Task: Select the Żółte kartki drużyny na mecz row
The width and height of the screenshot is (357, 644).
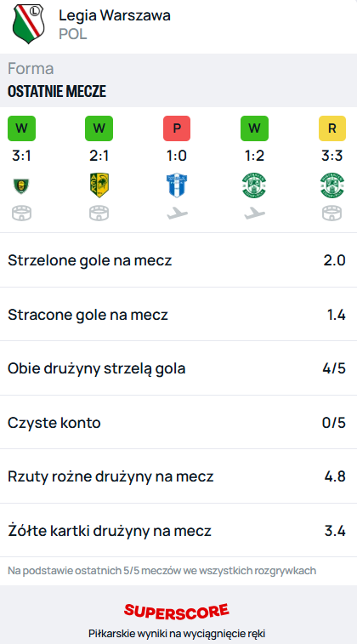Action: click(x=178, y=531)
